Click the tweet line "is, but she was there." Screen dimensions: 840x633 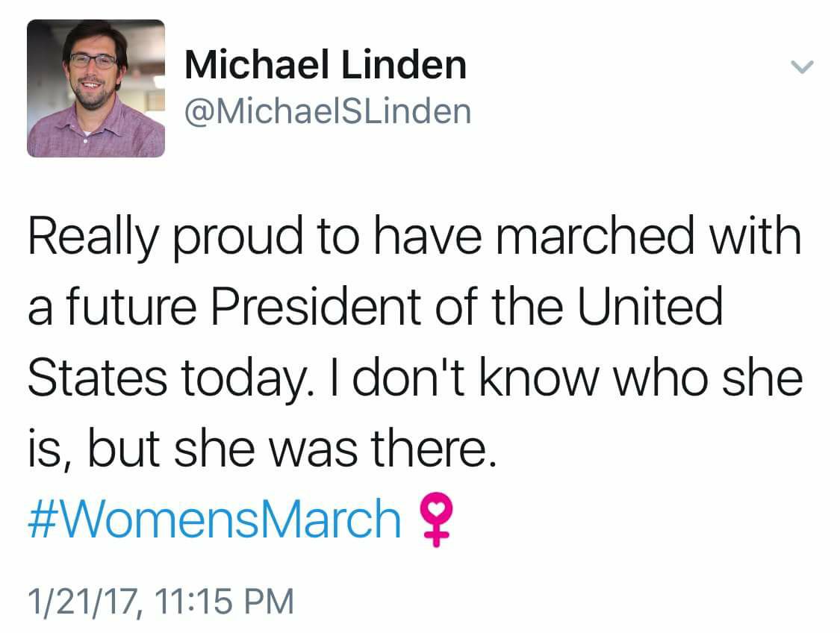point(261,449)
